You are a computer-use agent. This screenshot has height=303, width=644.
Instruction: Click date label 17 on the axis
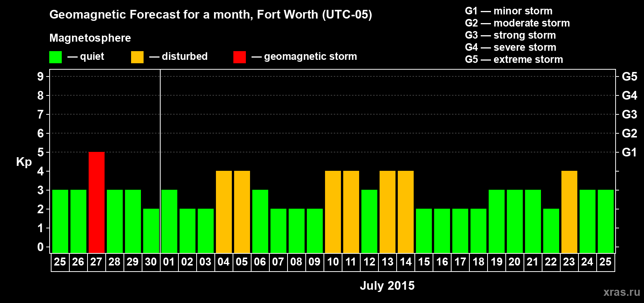coord(460,262)
